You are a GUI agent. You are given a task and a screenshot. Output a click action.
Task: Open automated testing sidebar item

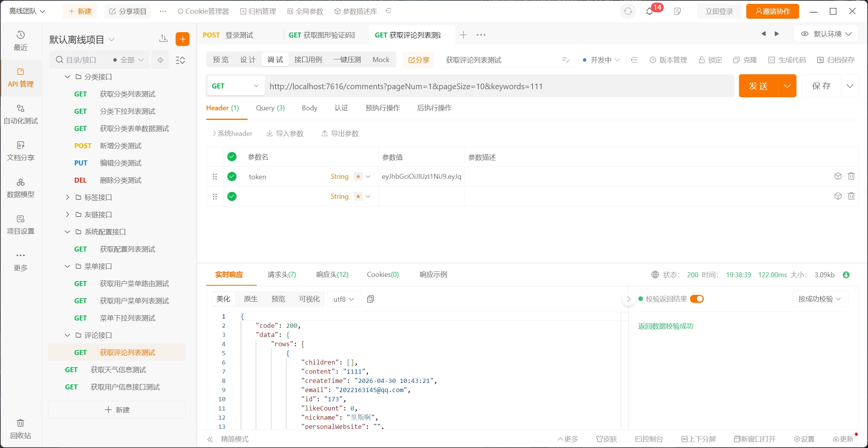21,114
